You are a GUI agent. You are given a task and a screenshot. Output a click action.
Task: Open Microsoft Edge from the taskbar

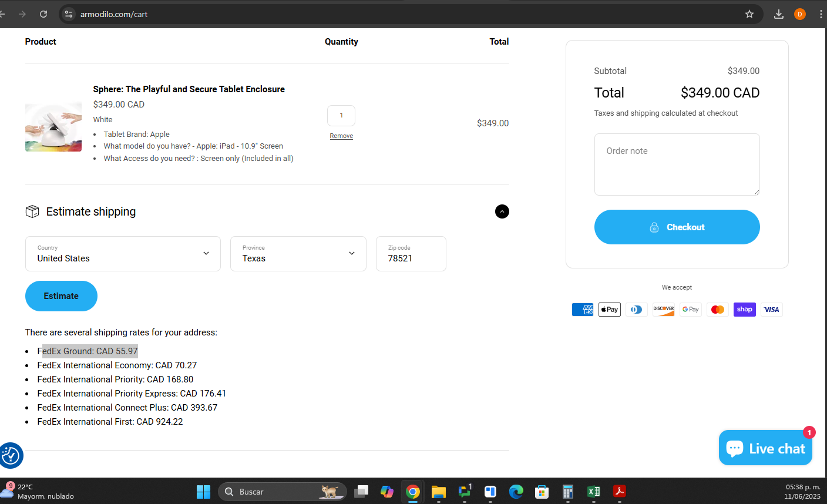[516, 492]
